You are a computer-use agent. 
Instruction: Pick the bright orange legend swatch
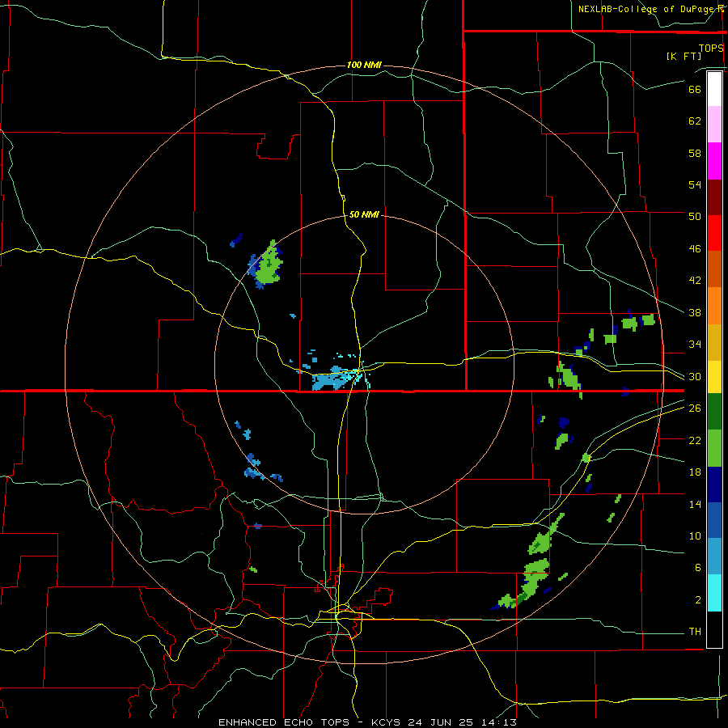point(714,306)
